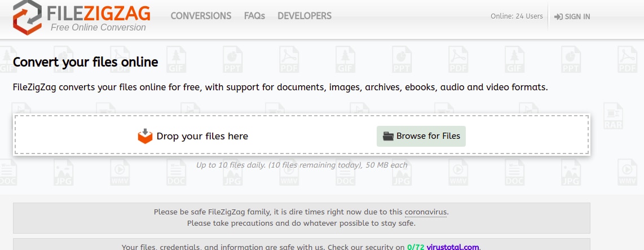The height and width of the screenshot is (250, 644).
Task: Click the 'Drop your files here' text
Action: [x=202, y=136]
